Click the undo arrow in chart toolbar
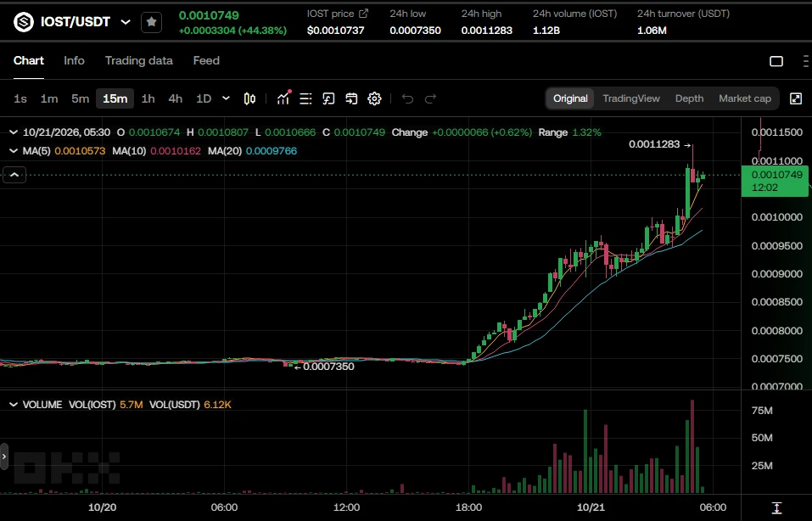 407,98
